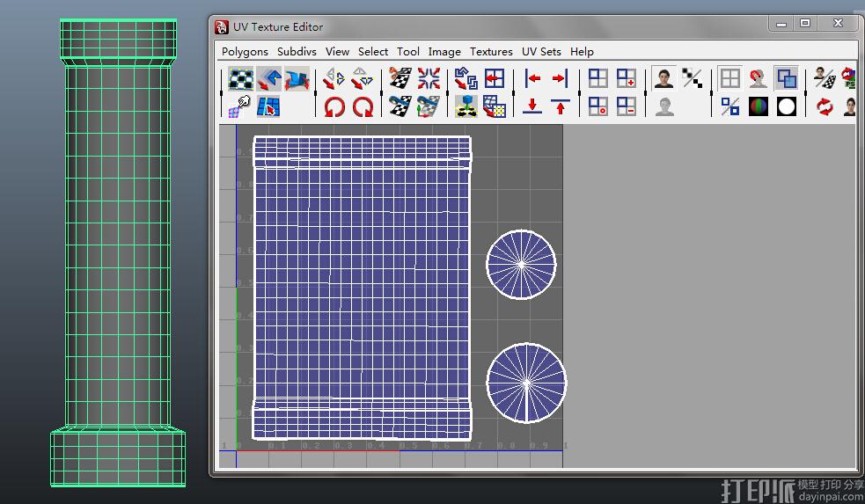Open the Subdivs menu
The width and height of the screenshot is (865, 504).
tap(297, 51)
